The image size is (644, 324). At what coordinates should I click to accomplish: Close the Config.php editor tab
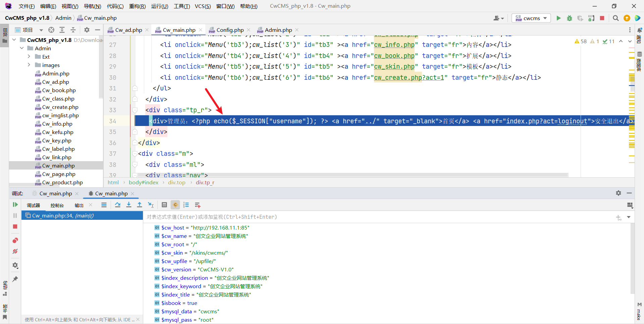pyautogui.click(x=249, y=30)
